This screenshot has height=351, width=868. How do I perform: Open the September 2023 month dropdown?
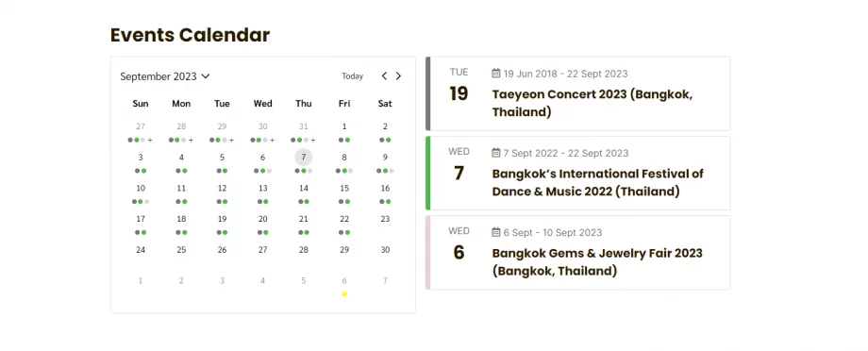tap(165, 76)
